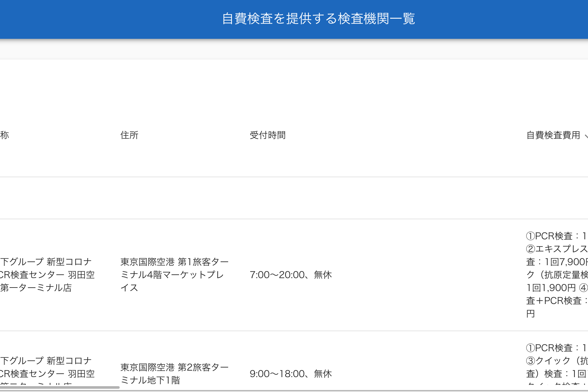Image resolution: width=588 pixels, height=392 pixels.
Task: Select the hours cell 9:00〜18:00、無休
Action: pyautogui.click(x=291, y=374)
